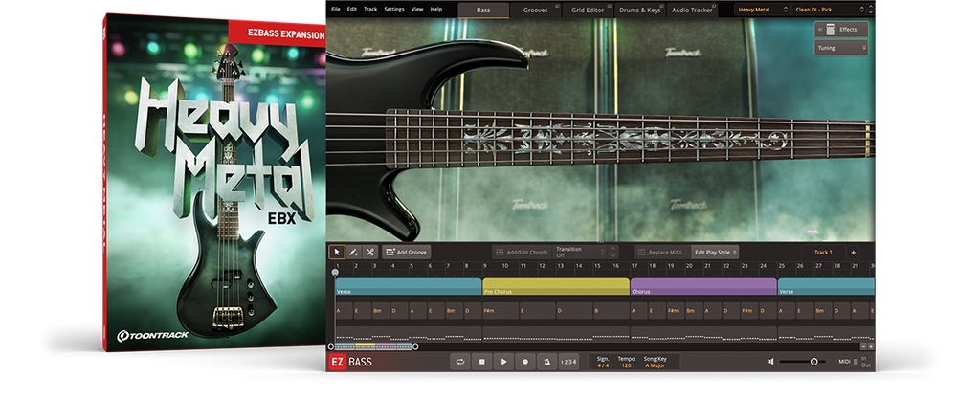Step transition up with small arrow

pos(613,248)
